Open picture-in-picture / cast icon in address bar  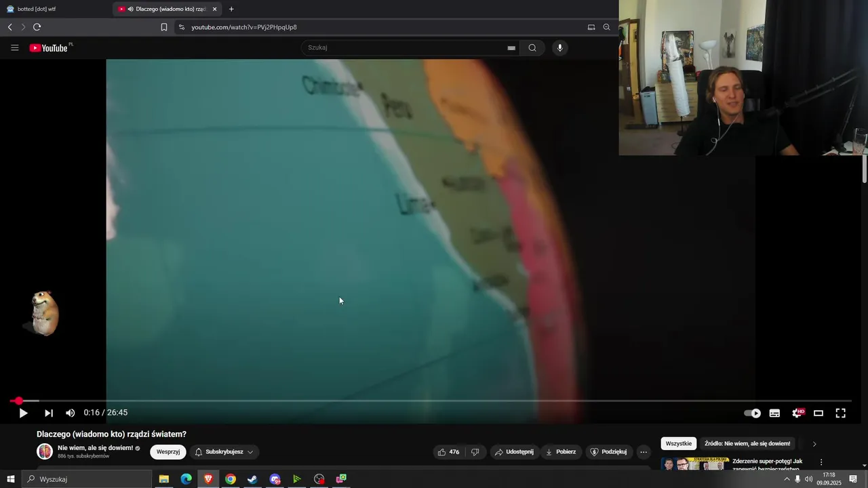click(591, 27)
